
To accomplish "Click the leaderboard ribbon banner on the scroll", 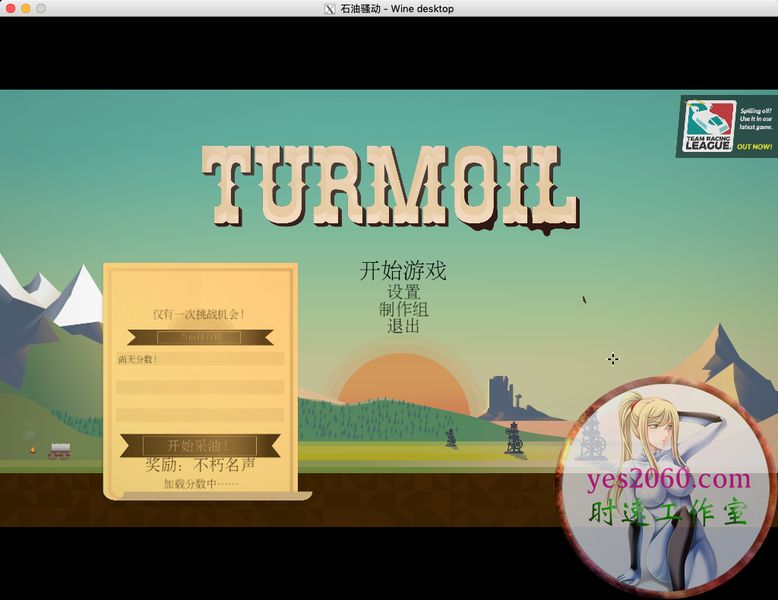I will 200,337.
